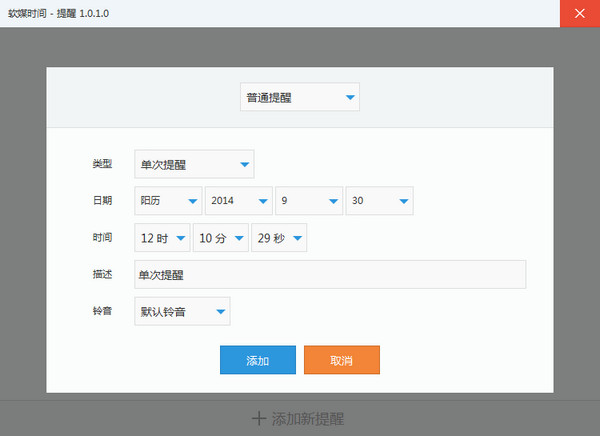
Task: Open the hour dropdown showing 12 时
Action: (x=162, y=238)
